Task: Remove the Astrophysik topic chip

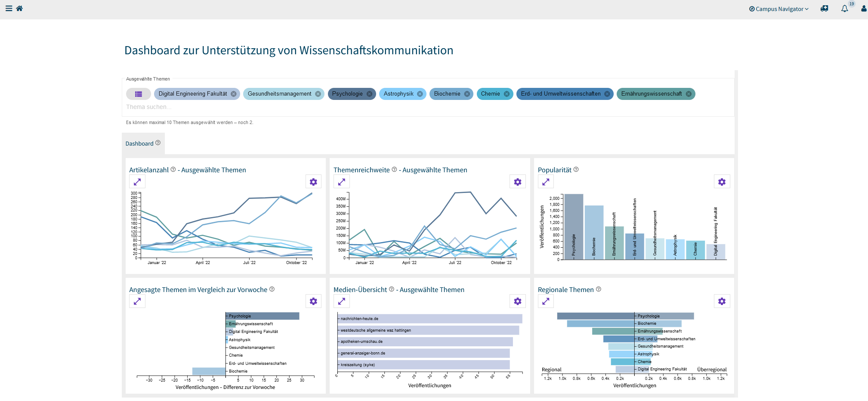Action: pyautogui.click(x=420, y=94)
